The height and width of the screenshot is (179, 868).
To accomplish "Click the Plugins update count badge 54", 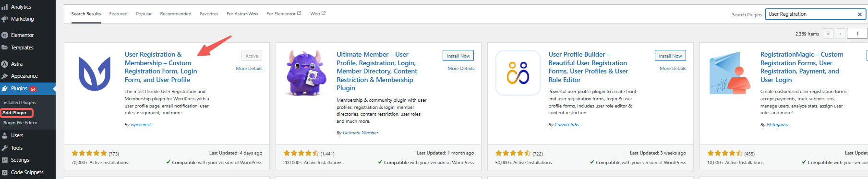I will pos(33,89).
